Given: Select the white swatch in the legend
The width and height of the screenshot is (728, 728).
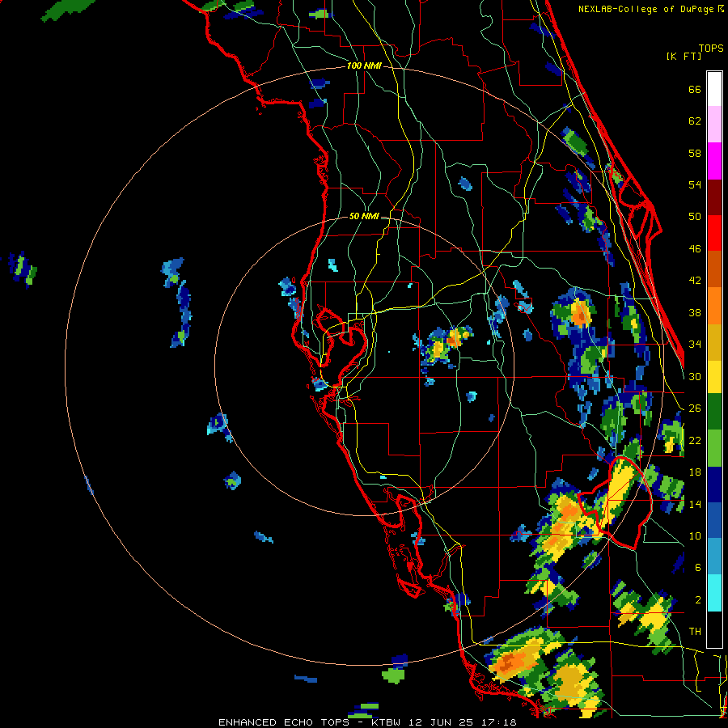Looking at the screenshot, I should 714,89.
